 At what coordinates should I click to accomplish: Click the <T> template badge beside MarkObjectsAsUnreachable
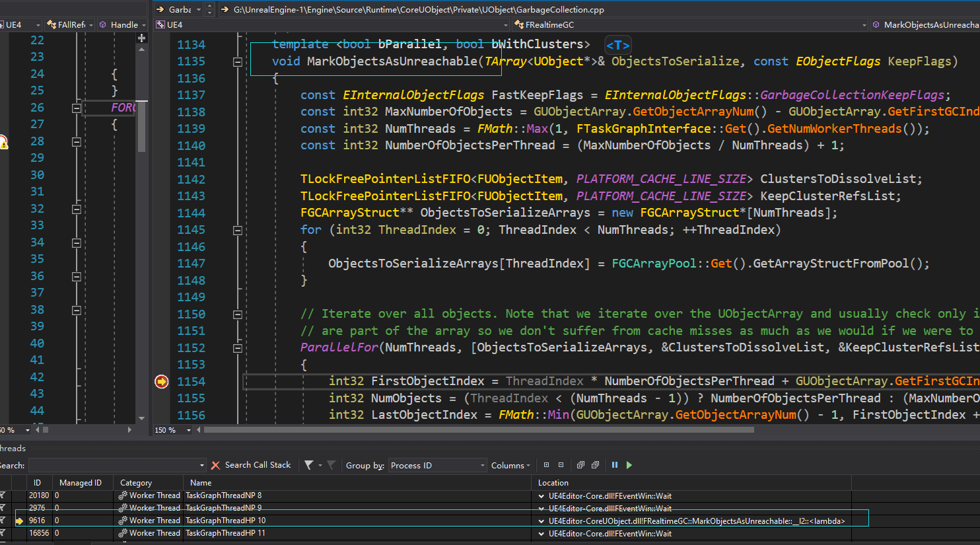point(618,45)
